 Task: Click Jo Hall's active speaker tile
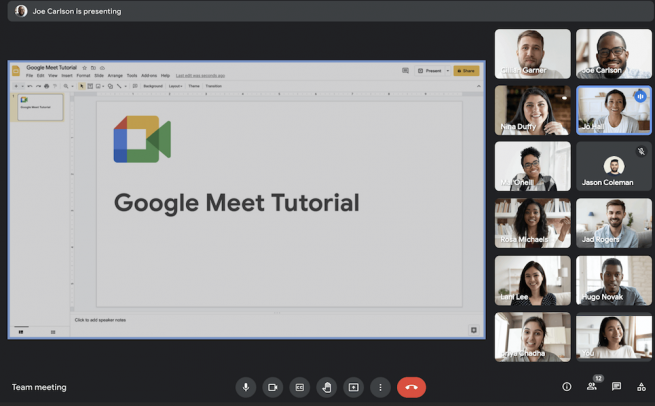click(613, 110)
